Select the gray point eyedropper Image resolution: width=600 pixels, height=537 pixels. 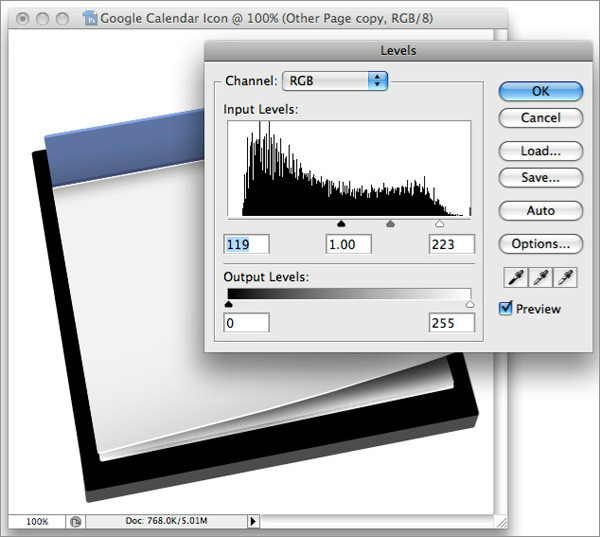(x=541, y=277)
